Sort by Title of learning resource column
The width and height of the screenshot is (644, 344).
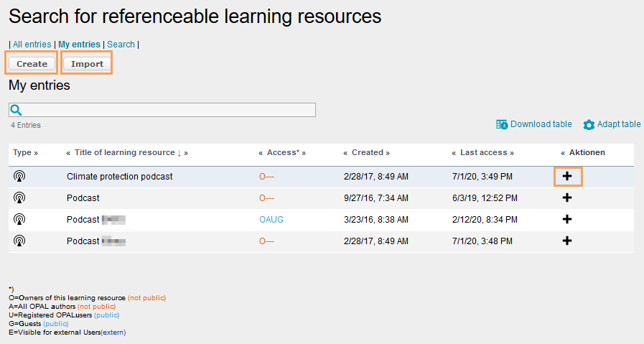[125, 152]
